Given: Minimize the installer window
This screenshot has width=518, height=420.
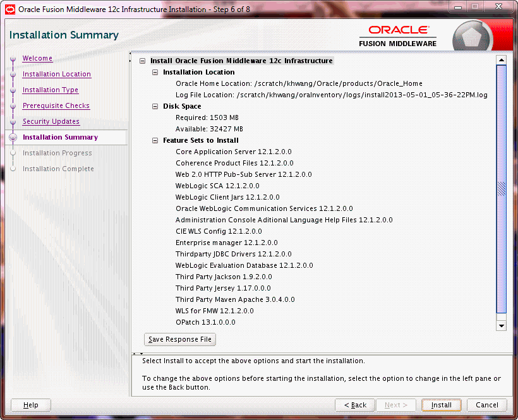Looking at the screenshot, I should (458, 6).
